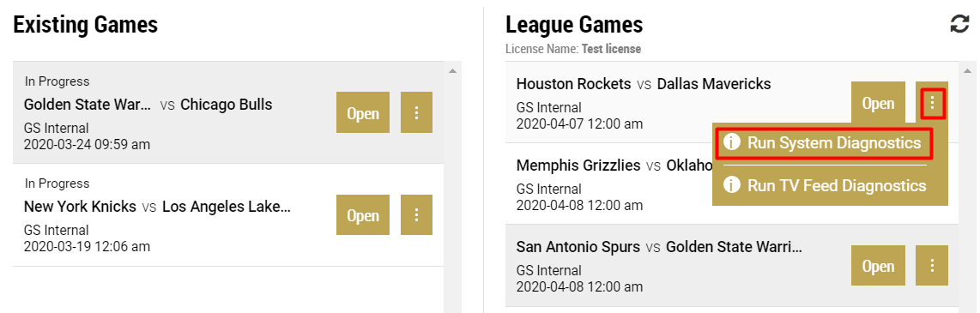980x313 pixels.
Task: Open the San Antonio Spurs league game
Action: pyautogui.click(x=878, y=266)
